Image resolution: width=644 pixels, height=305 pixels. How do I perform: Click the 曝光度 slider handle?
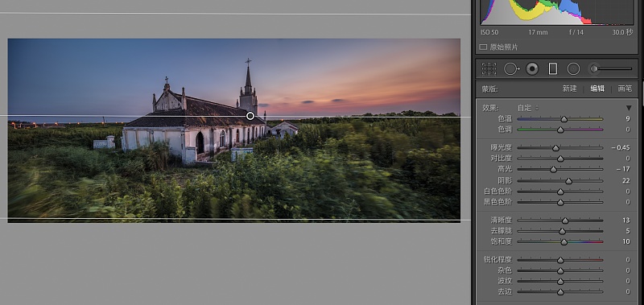[555, 148]
